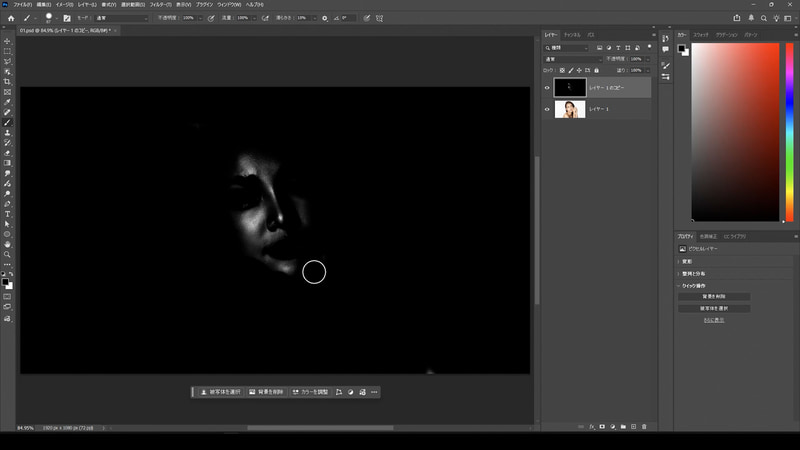Open the ファイル menu

[22, 5]
